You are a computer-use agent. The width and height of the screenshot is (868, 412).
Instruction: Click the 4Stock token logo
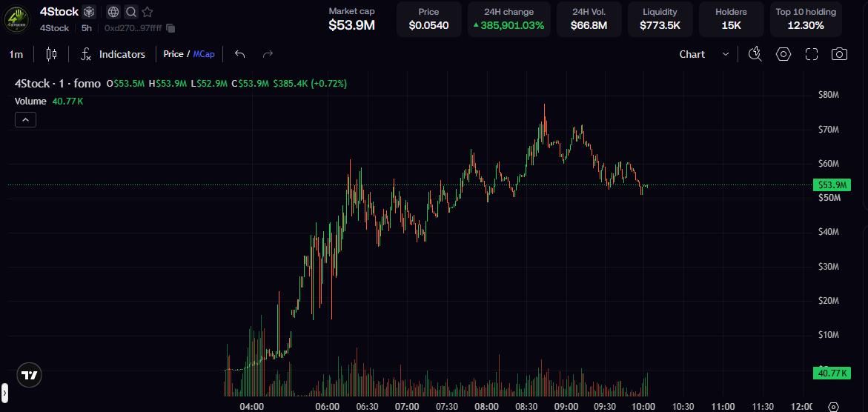point(17,19)
